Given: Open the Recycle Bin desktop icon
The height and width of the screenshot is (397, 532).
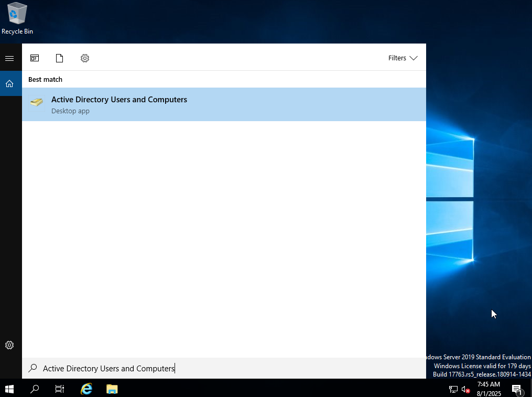Looking at the screenshot, I should [17, 18].
